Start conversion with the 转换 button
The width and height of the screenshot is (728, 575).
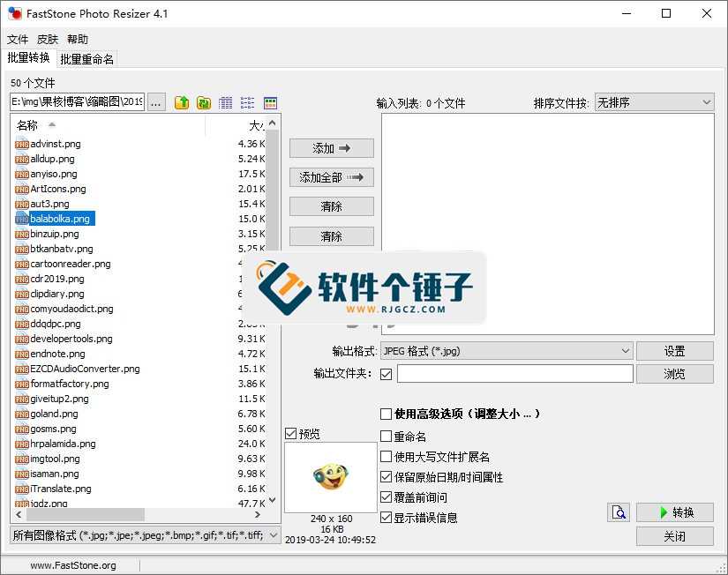pos(674,512)
